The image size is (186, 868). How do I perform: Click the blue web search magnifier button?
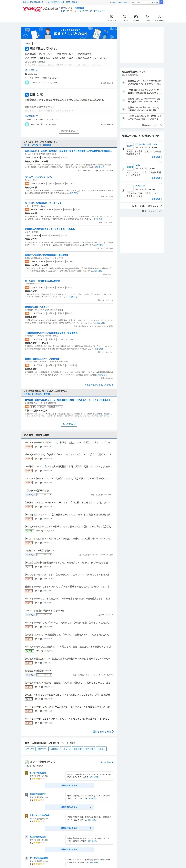[161, 2]
